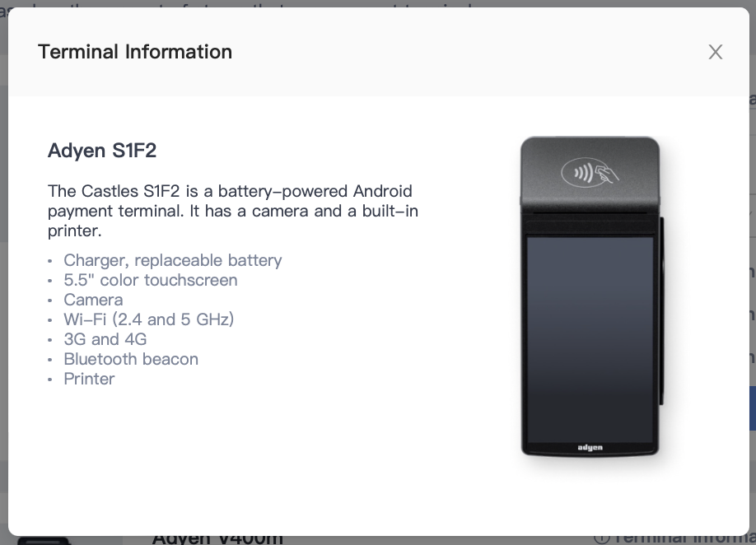The width and height of the screenshot is (756, 545).
Task: Open Terminal Information link behind the dialog
Action: click(x=684, y=538)
